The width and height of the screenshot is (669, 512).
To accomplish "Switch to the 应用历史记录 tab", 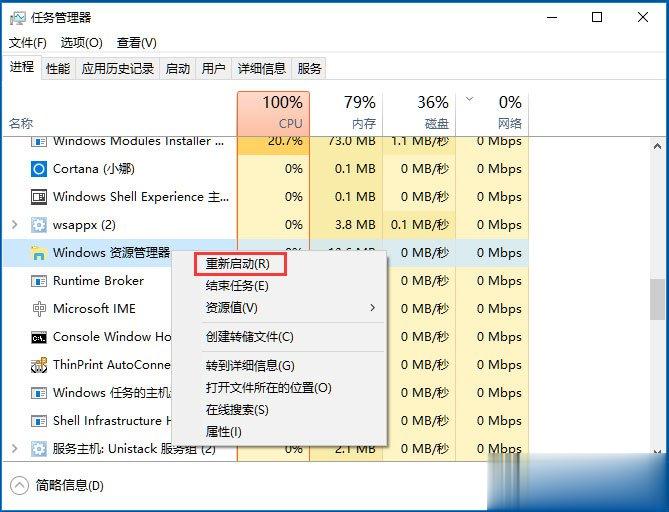I will point(118,68).
